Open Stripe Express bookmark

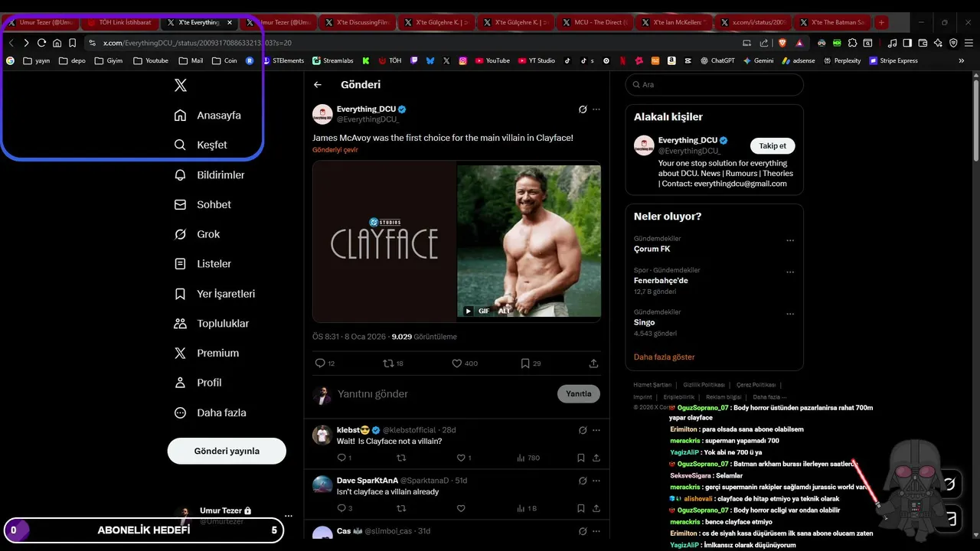(x=893, y=60)
